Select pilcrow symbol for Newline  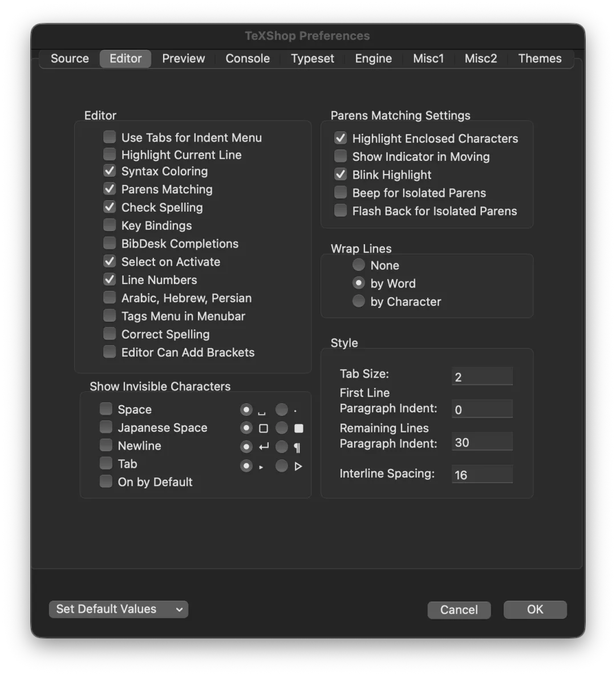(282, 447)
